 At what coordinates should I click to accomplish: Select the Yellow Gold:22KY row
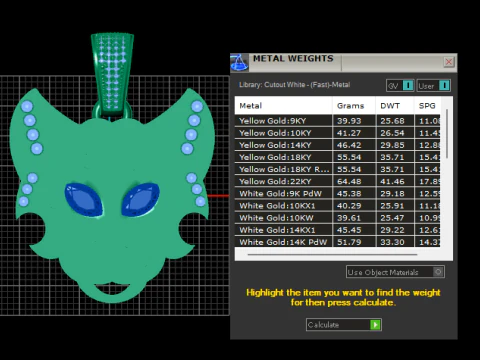tap(338, 181)
